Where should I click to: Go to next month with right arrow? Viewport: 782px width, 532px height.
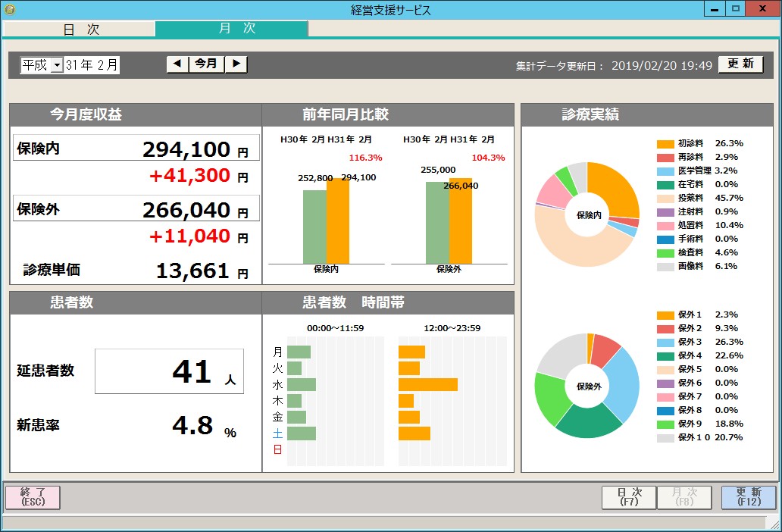pos(236,64)
